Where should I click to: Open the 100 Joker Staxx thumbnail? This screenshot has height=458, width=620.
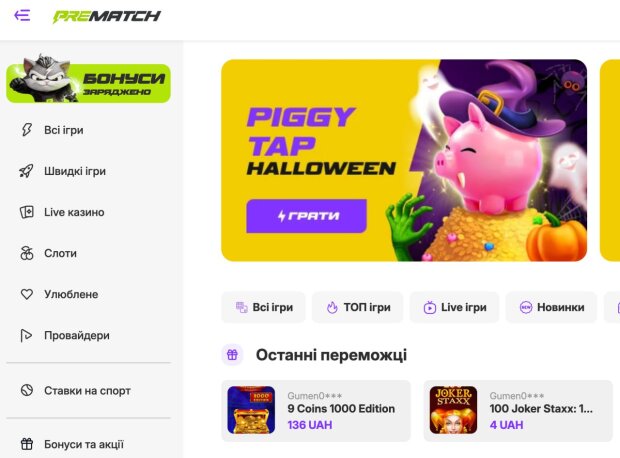[453, 410]
